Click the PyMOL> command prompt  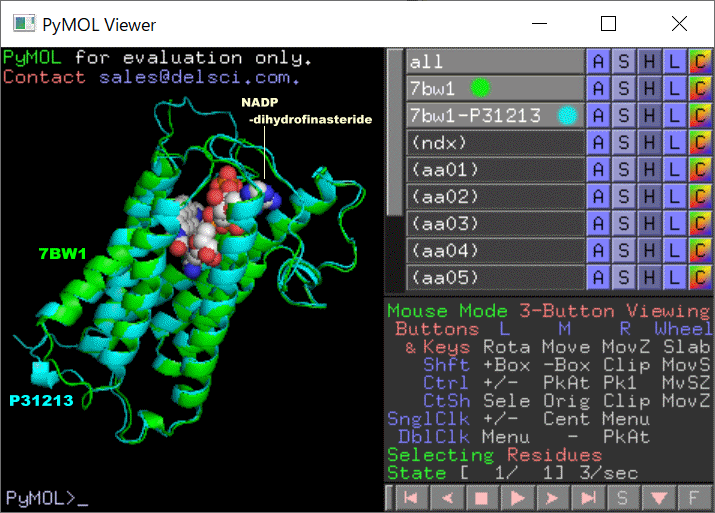coord(47,497)
